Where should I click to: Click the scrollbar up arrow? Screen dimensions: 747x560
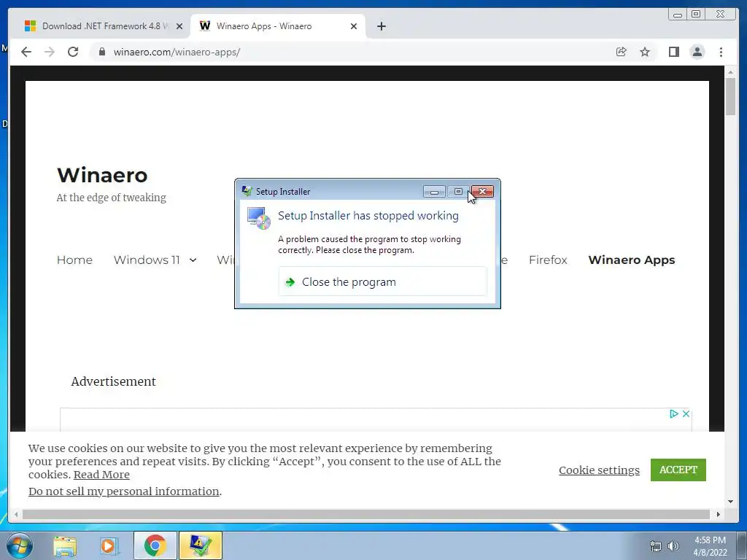pos(731,72)
